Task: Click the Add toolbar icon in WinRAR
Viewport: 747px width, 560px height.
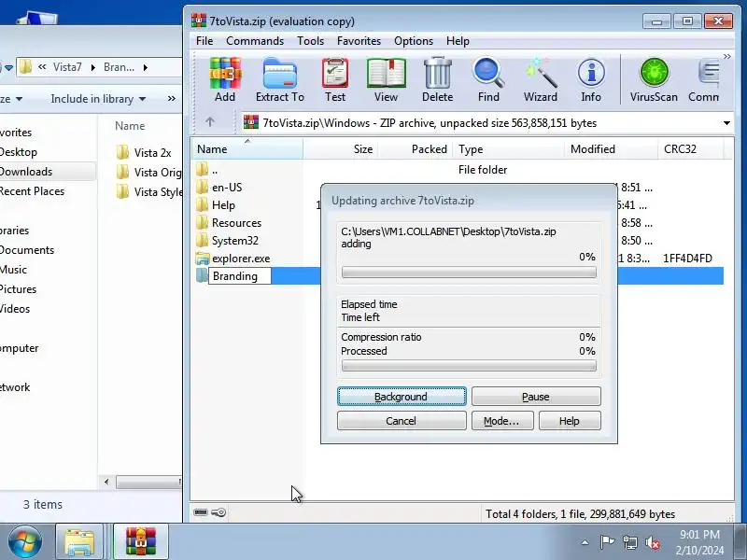Action: tap(225, 79)
